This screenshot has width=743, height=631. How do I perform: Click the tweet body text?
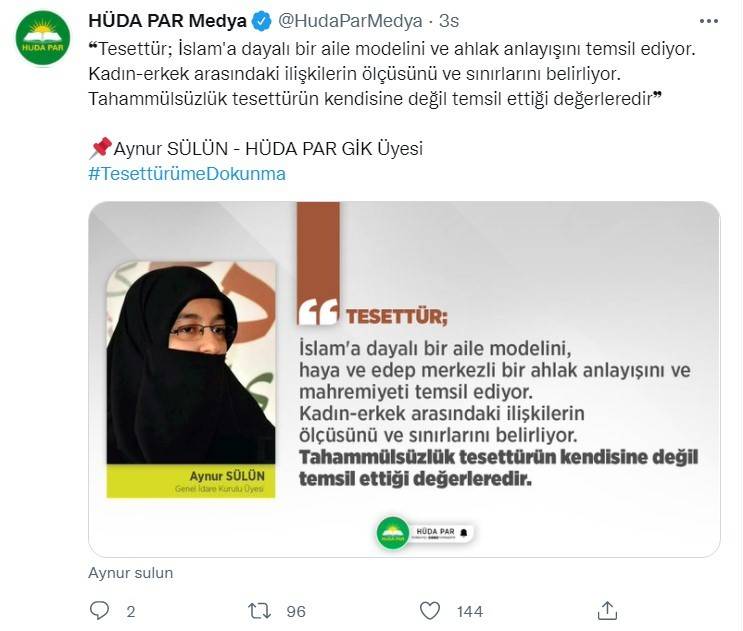391,74
